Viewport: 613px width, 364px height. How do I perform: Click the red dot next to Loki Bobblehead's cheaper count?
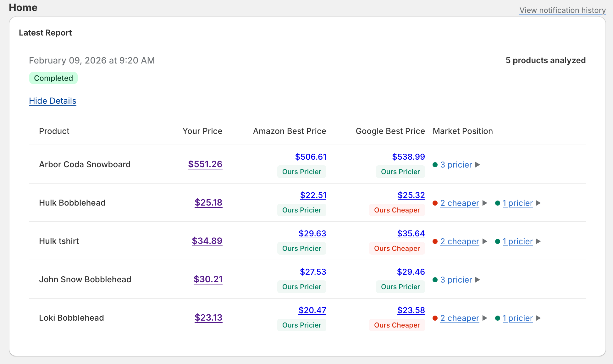coord(435,318)
